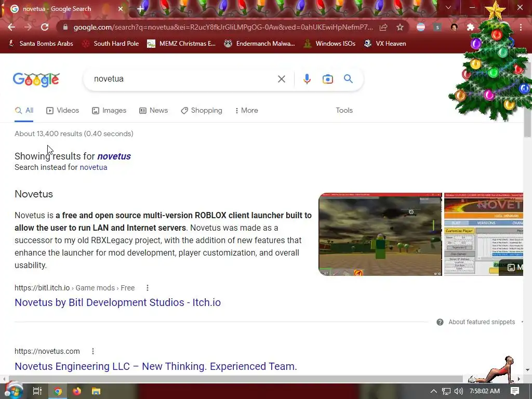
Task: Click the profile avatar in the toolbar
Action: point(454,27)
